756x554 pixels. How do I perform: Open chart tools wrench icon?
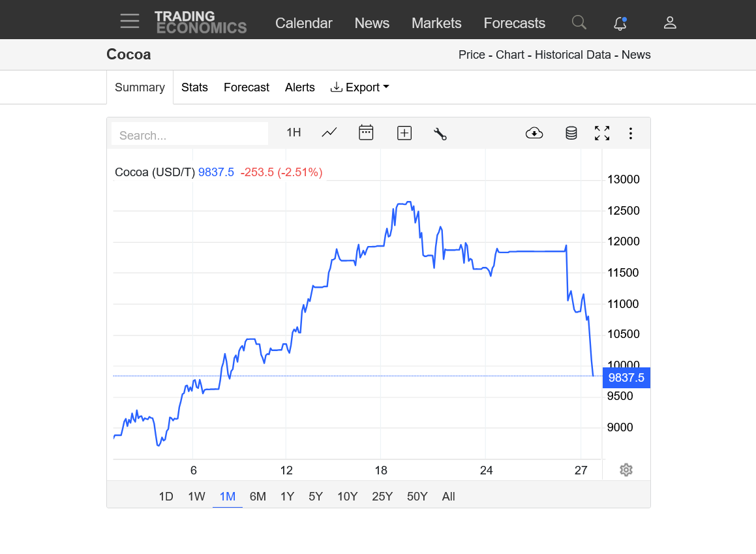click(440, 134)
